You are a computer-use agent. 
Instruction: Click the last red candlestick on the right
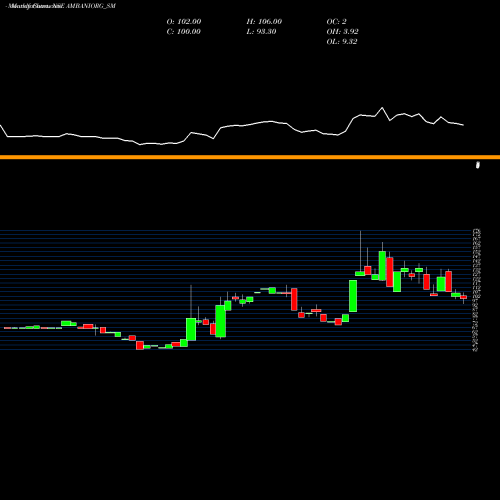(464, 297)
